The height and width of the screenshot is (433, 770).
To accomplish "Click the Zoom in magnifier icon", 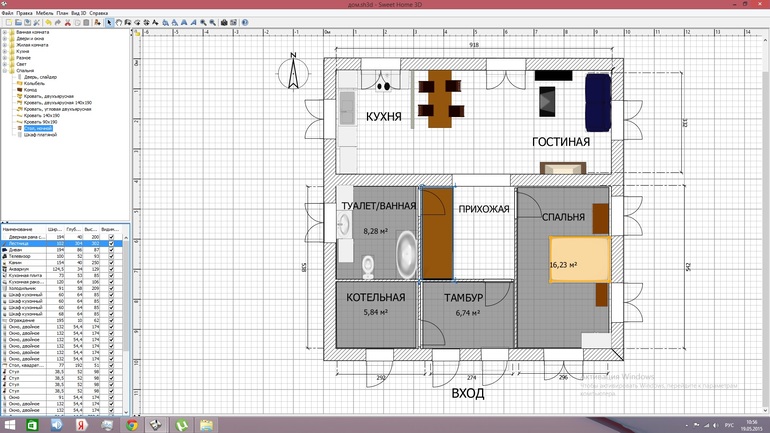I will point(204,22).
